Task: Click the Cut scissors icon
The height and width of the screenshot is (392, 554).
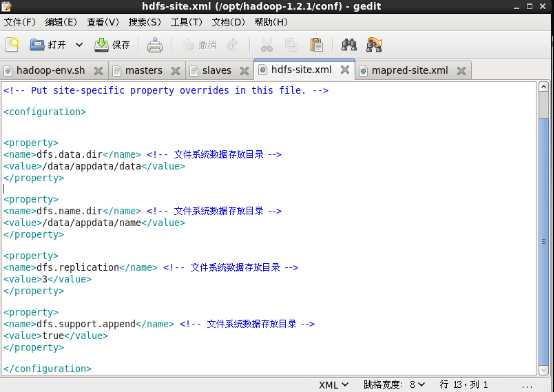Action: (x=267, y=45)
